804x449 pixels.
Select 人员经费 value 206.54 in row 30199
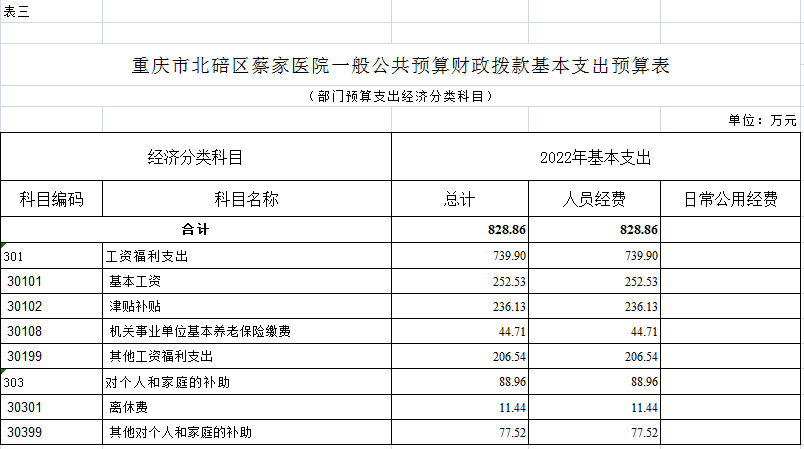pyautogui.click(x=594, y=356)
